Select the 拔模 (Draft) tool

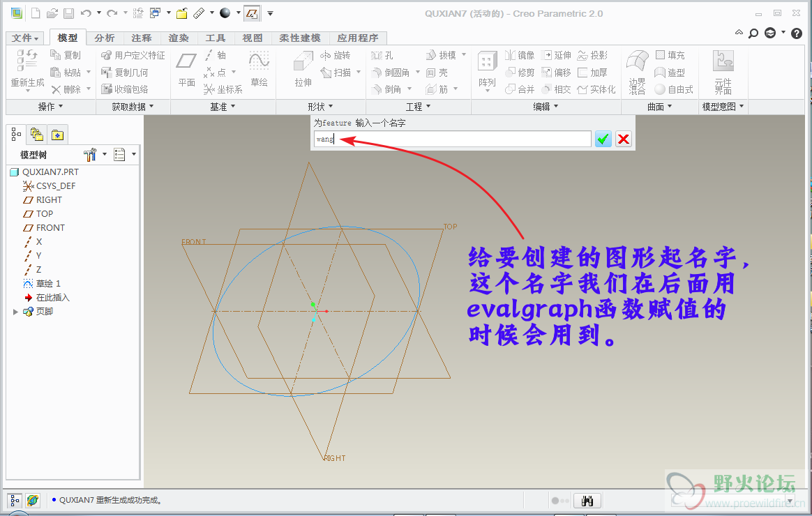coord(441,55)
